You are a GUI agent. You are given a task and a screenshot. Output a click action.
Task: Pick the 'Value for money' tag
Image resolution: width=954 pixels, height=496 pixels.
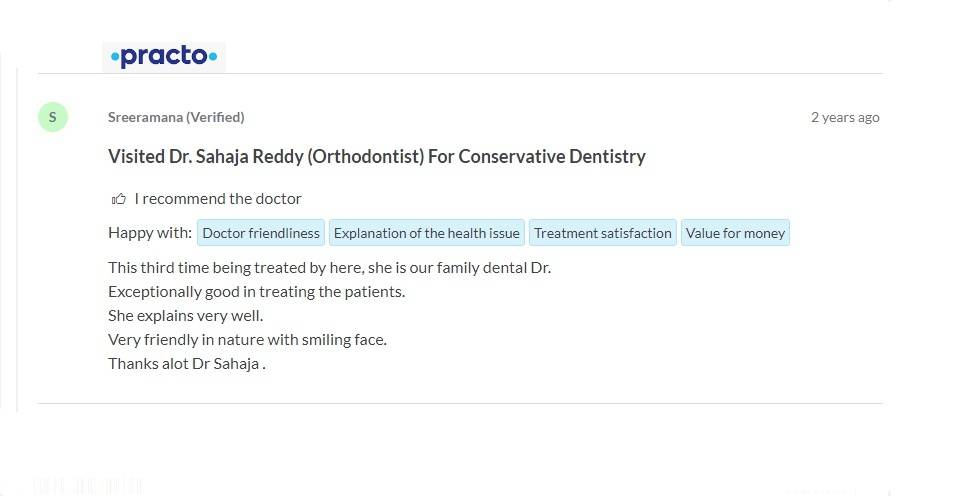click(x=735, y=233)
